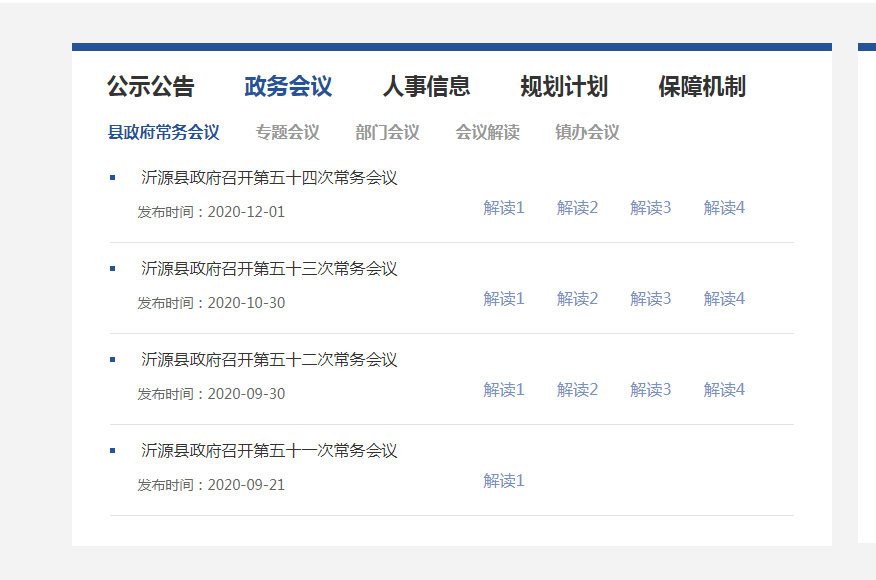The image size is (876, 580).
Task: Click 解读1 for the 2020-09-21 meeting
Action: coord(504,481)
